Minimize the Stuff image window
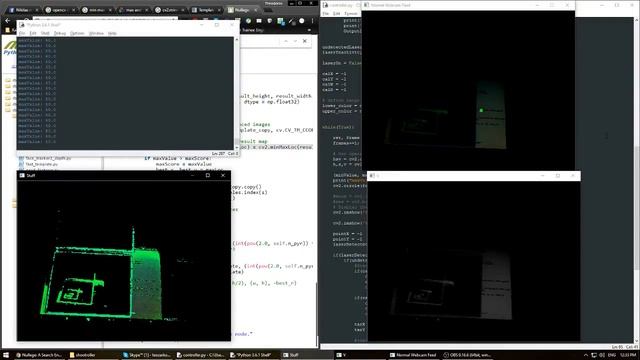The image size is (640, 360). (x=192, y=176)
